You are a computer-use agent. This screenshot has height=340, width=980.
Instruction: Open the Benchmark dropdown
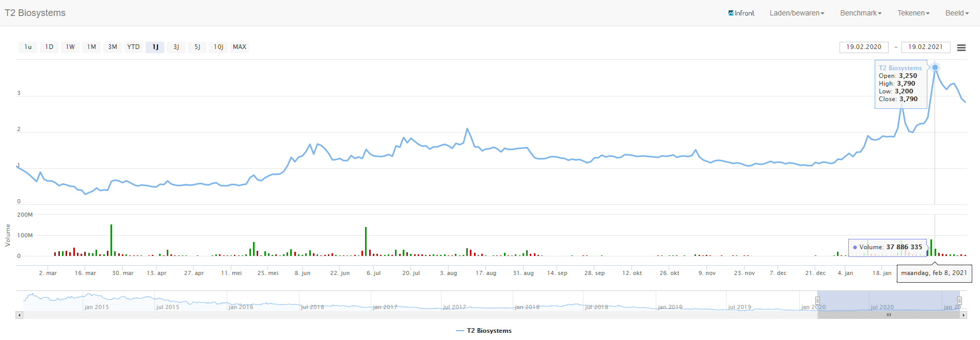click(x=861, y=13)
